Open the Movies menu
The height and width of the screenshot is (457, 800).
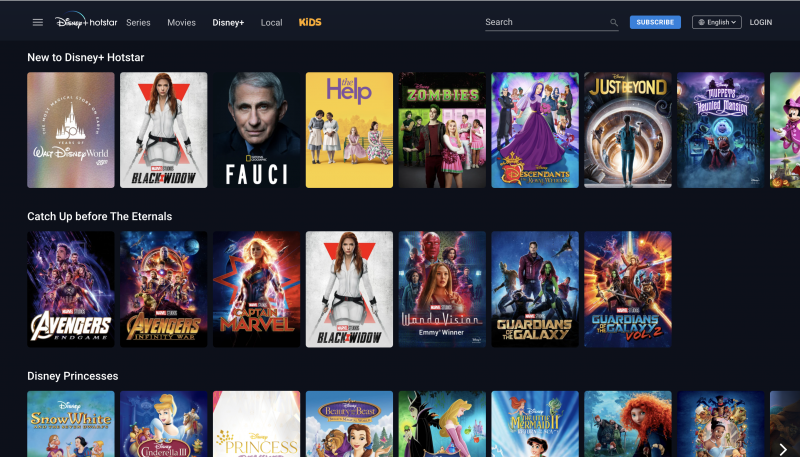click(182, 22)
